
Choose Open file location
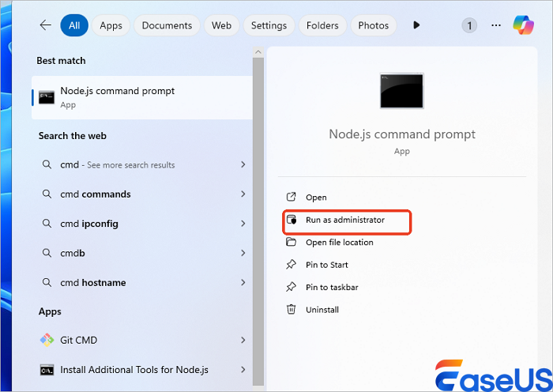[x=339, y=243]
